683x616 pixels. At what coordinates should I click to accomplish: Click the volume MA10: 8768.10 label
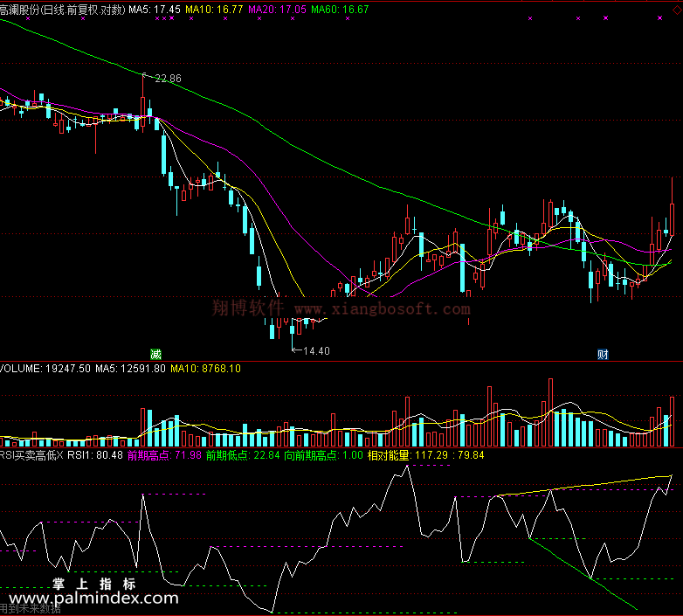click(x=205, y=369)
